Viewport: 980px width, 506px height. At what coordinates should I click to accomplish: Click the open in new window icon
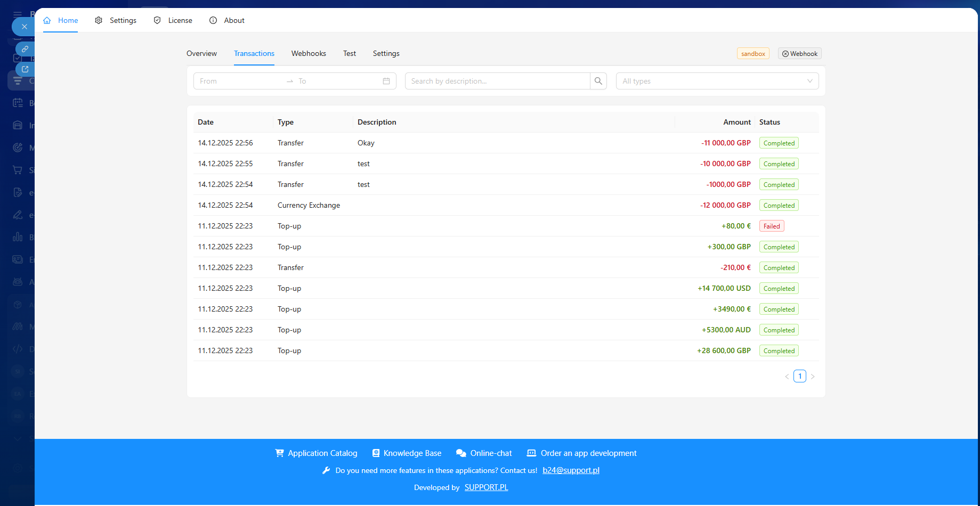point(25,69)
